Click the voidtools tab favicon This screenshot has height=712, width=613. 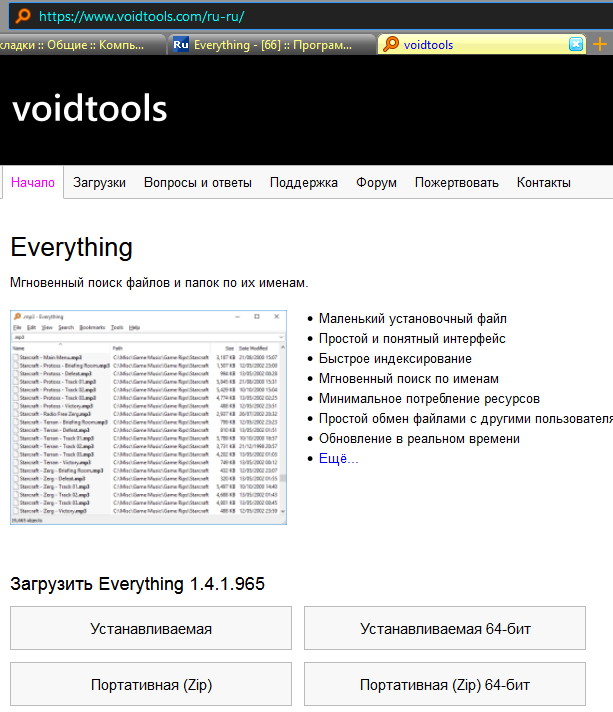coord(391,44)
